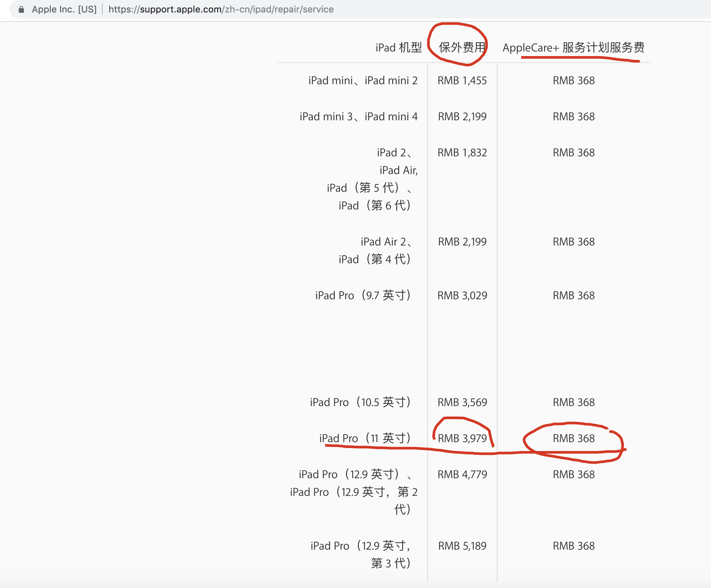The image size is (711, 588).
Task: Select the iPad Pro (10.5 英寸) label
Action: 360,402
